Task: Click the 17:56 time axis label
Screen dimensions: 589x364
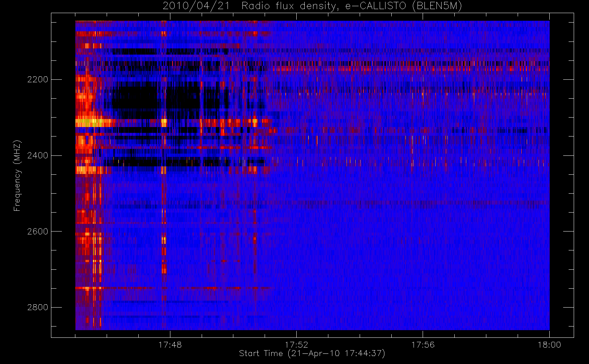Action: tap(423, 345)
